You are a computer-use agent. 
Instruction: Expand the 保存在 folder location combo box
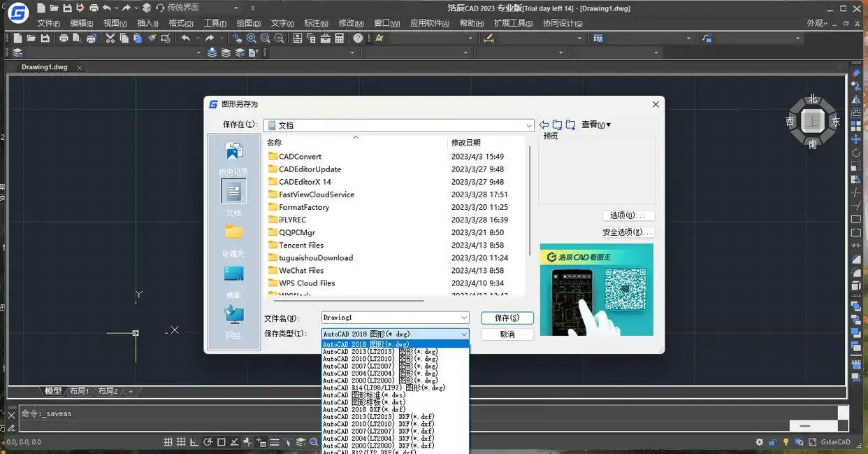coord(529,125)
